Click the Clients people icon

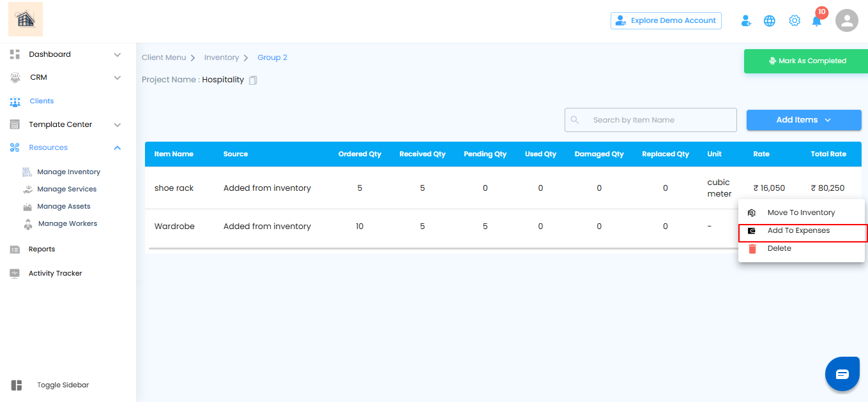(x=15, y=101)
